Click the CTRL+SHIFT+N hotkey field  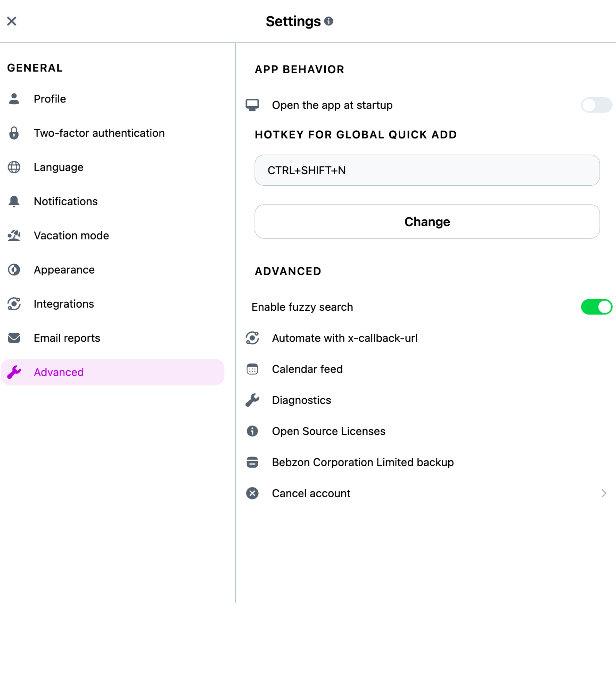427,170
